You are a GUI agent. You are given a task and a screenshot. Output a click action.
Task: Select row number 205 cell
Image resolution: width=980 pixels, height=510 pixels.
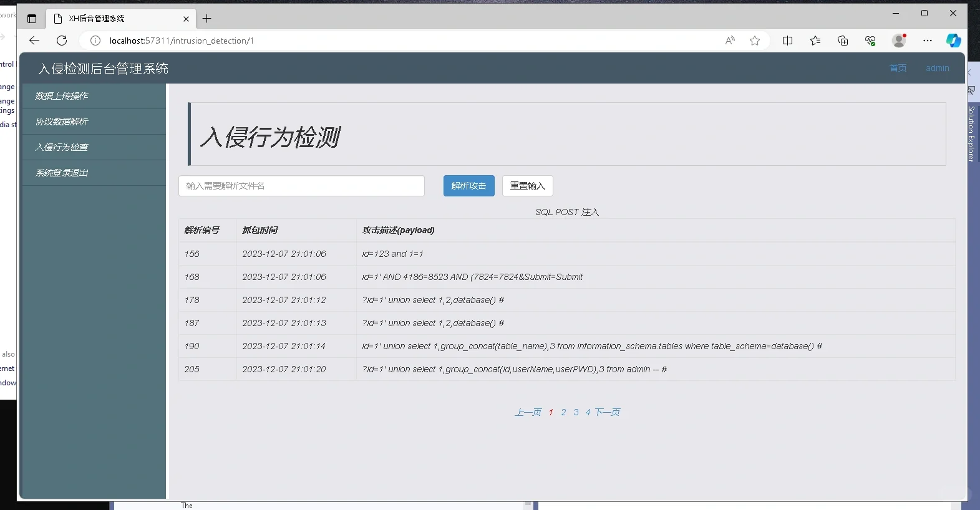(x=207, y=369)
